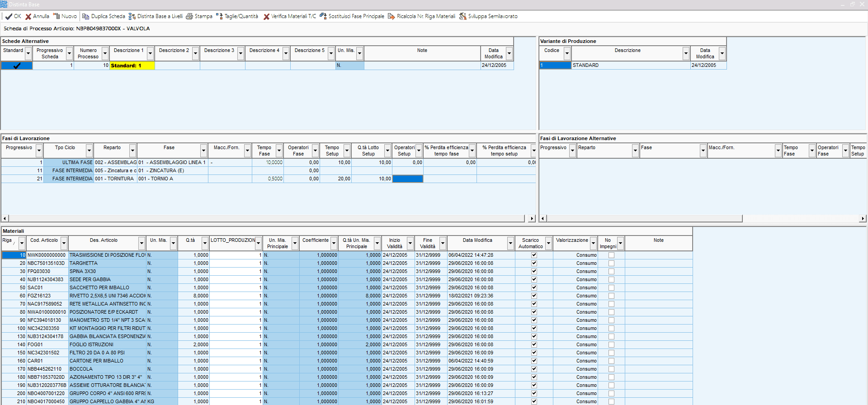Click Standard checkmark in Schede Alternative row
Image resolution: width=868 pixels, height=405 pixels.
pyautogui.click(x=17, y=66)
